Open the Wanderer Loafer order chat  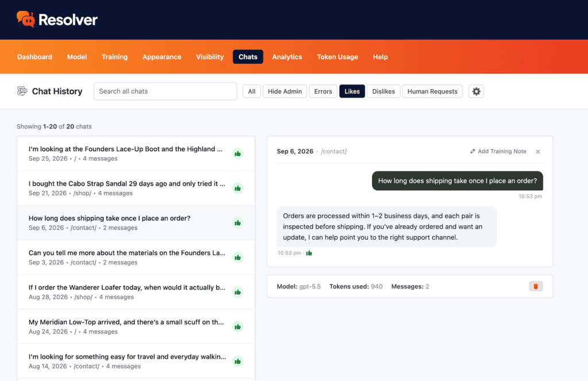coord(136,292)
